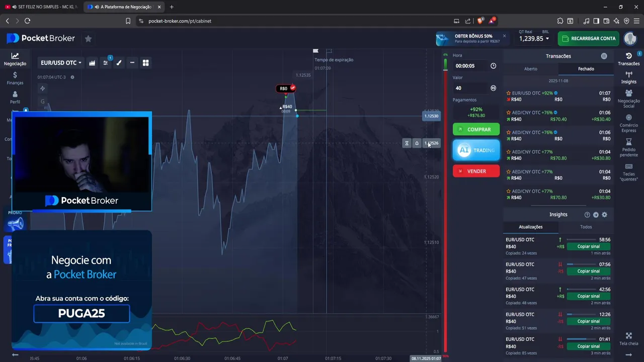Open the Valor currency amount selector
644x362 pixels.
[493, 88]
